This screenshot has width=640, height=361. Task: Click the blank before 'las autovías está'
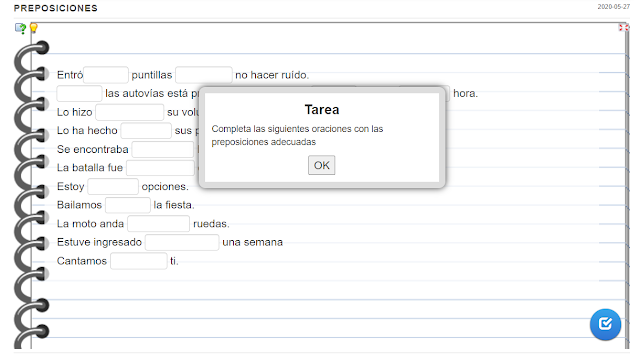coord(79,94)
